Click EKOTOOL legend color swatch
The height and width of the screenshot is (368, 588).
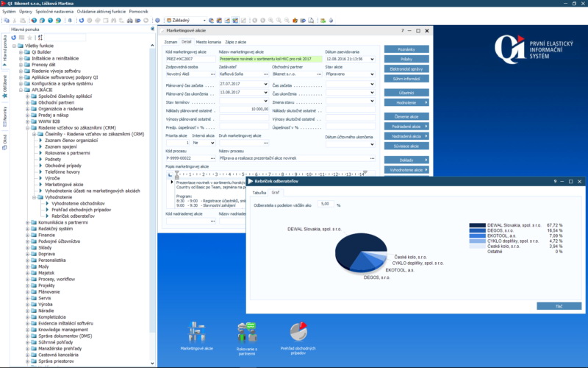tap(477, 236)
